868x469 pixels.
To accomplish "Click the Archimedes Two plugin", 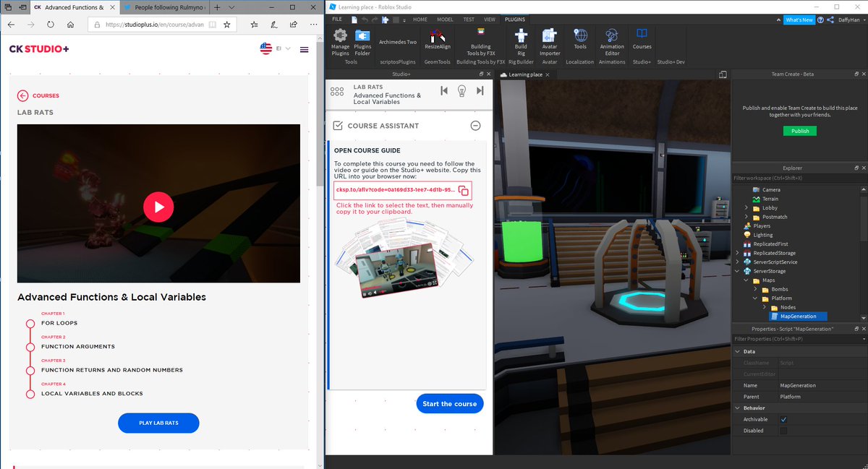I will [x=397, y=42].
